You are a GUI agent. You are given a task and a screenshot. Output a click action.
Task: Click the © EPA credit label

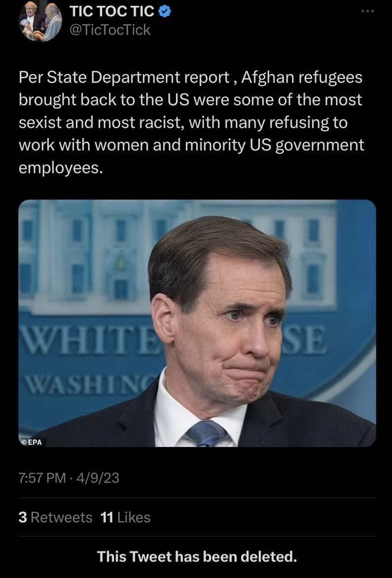[32, 442]
